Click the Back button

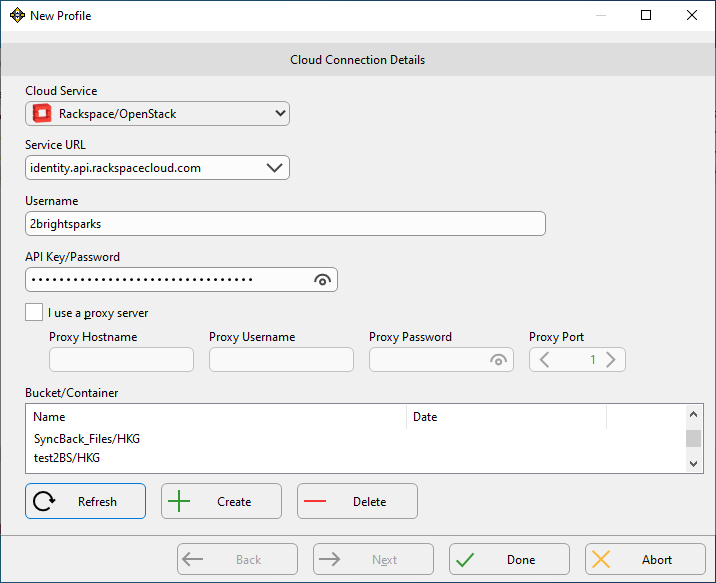click(x=237, y=559)
